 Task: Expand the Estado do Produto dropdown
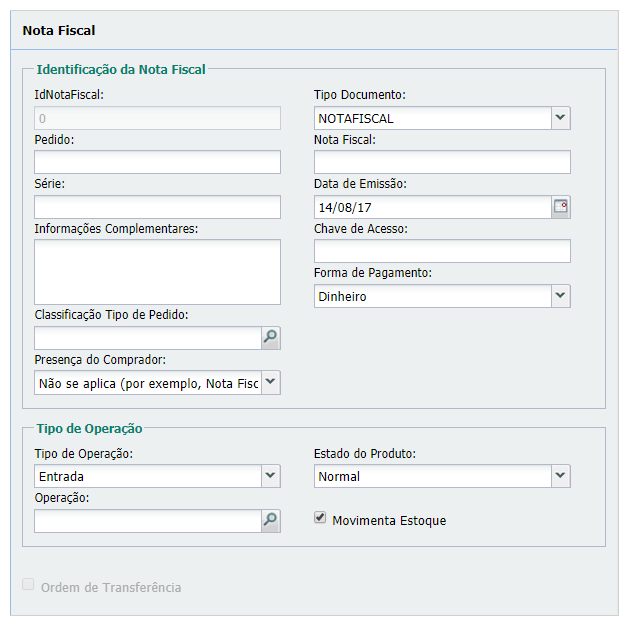point(560,476)
